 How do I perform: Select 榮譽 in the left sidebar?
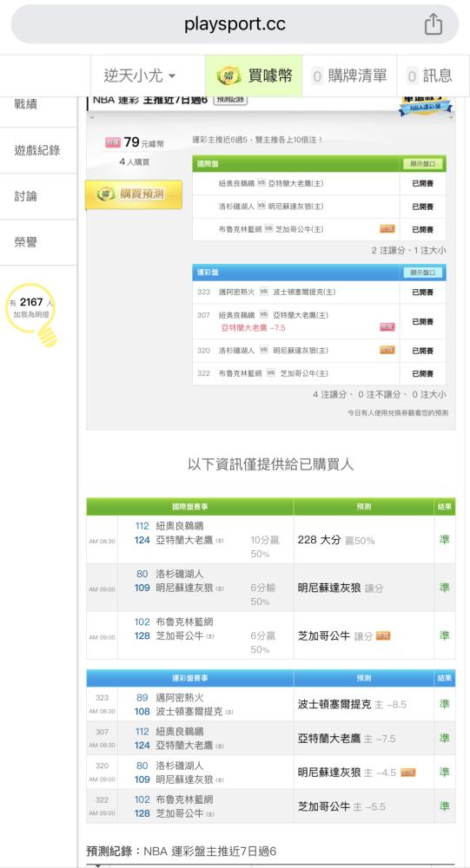click(26, 242)
